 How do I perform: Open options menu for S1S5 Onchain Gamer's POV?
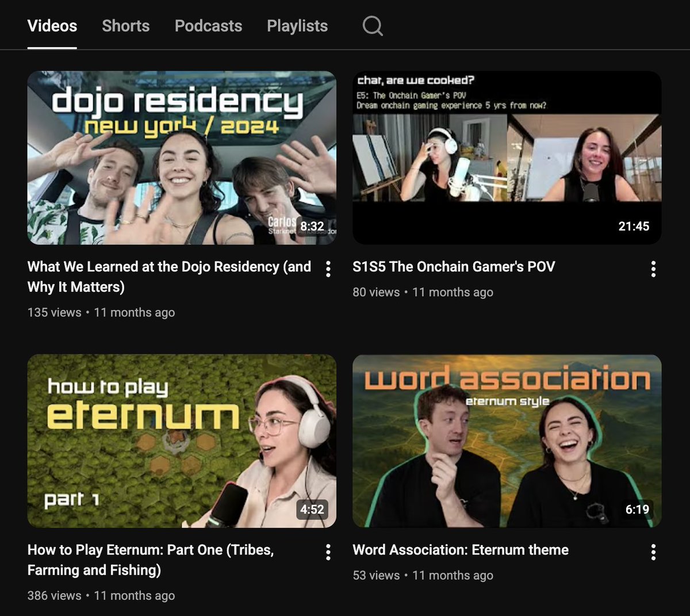click(653, 269)
